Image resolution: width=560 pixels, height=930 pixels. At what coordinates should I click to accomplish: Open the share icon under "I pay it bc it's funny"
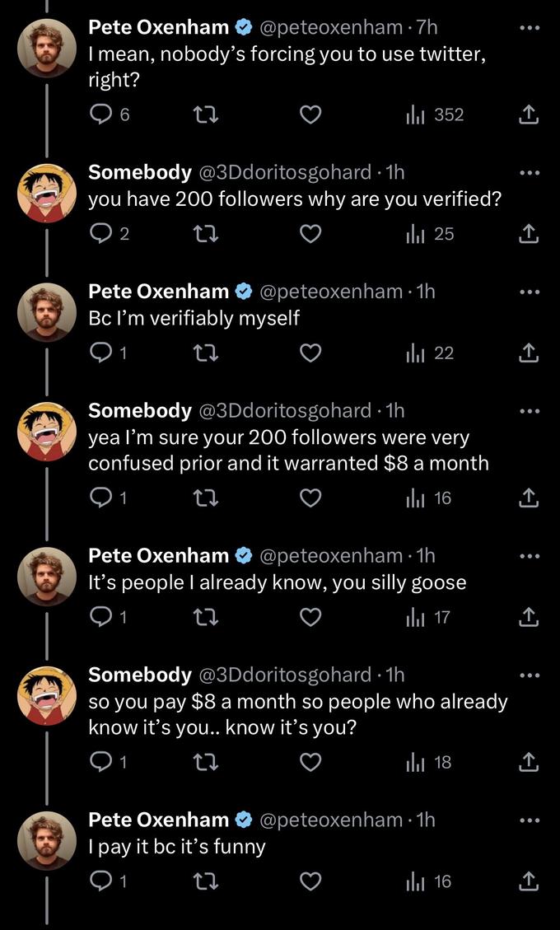530,881
